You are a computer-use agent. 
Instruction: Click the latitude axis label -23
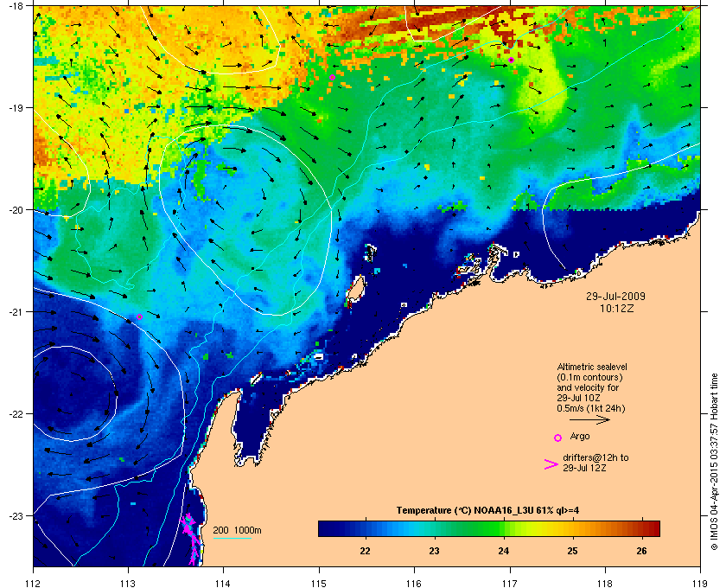pyautogui.click(x=16, y=515)
